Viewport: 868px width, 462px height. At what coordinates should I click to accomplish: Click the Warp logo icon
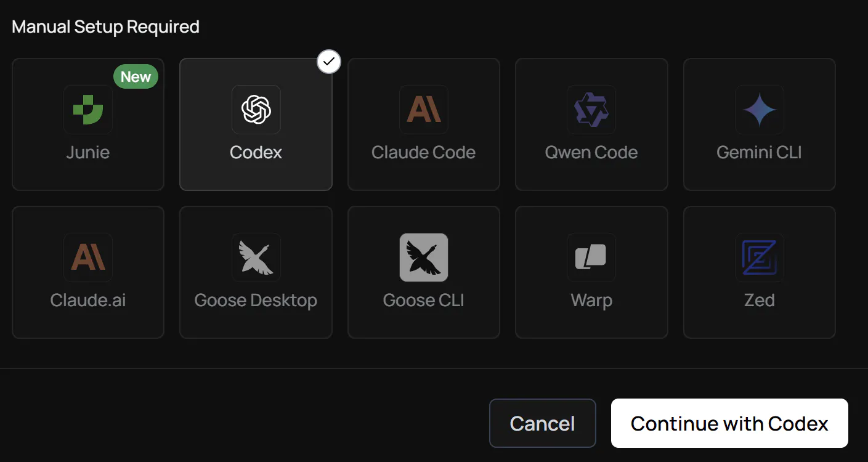tap(591, 257)
